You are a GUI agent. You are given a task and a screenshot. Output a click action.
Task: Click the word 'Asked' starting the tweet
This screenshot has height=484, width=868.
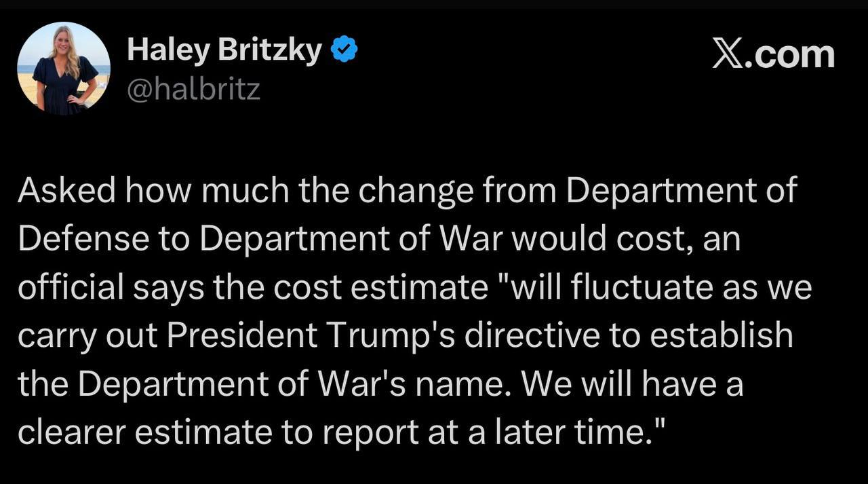66,192
